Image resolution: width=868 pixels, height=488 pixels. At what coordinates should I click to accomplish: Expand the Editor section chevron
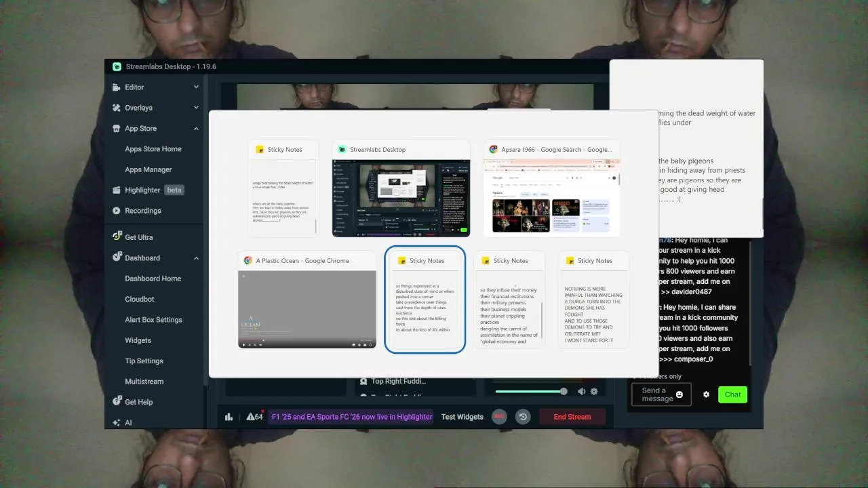point(196,87)
